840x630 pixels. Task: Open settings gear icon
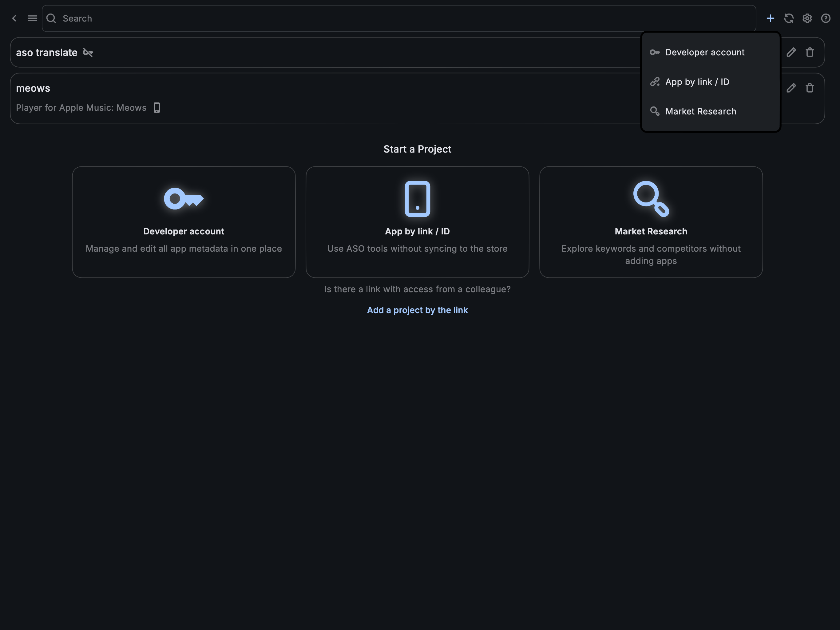point(807,18)
